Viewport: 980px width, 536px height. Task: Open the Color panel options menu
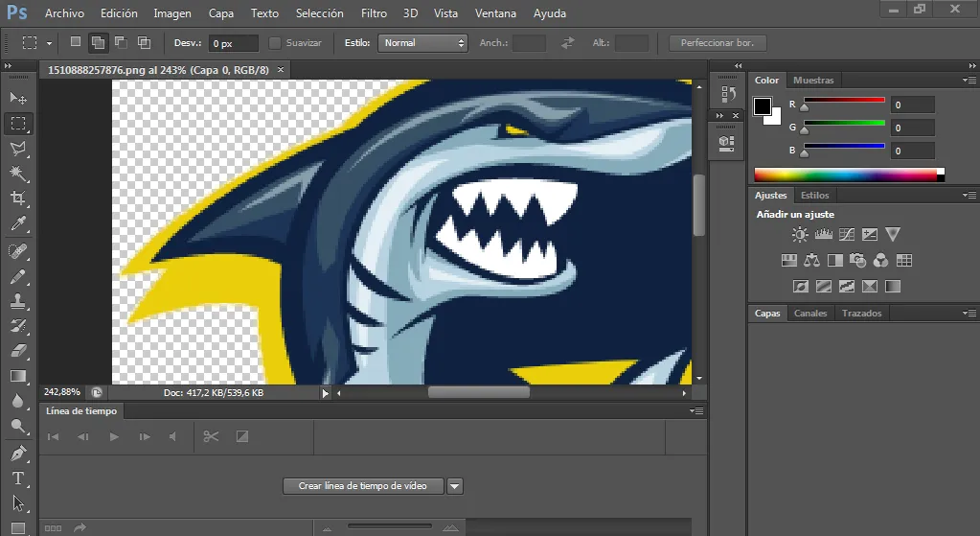pyautogui.click(x=969, y=80)
